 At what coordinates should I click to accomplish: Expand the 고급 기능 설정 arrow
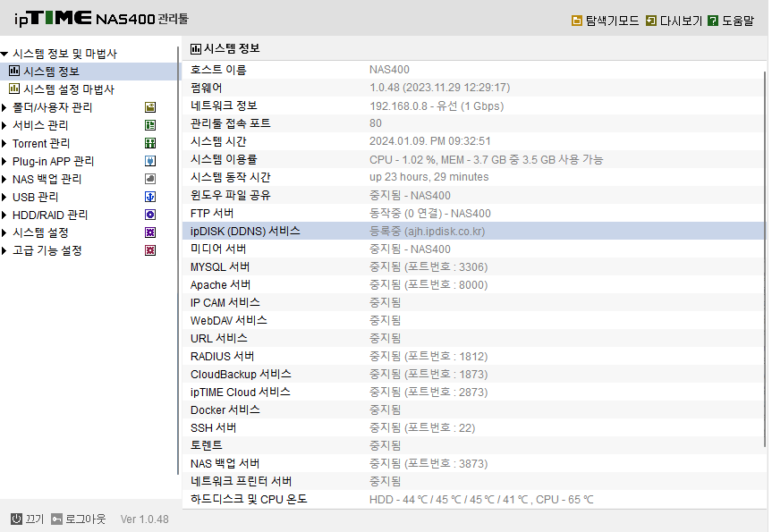[x=4, y=250]
